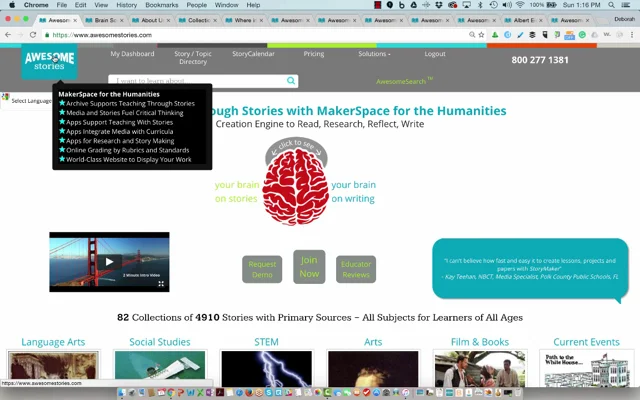640x400 pixels.
Task: Open Notification Center icon
Action: (x=625, y=5)
